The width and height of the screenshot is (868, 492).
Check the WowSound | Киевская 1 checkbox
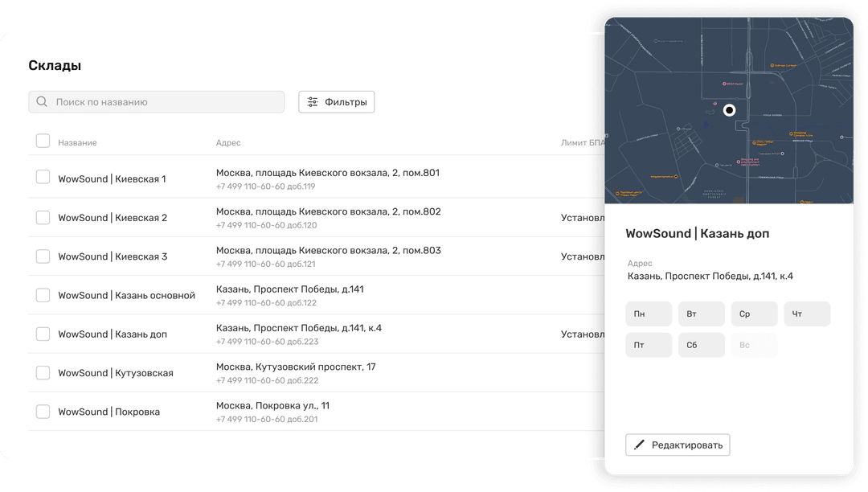click(43, 178)
